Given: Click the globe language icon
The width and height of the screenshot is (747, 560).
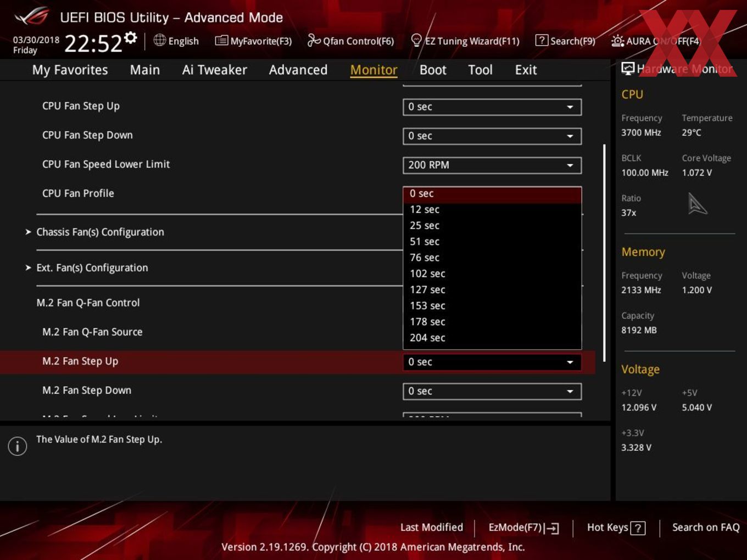Looking at the screenshot, I should pos(159,40).
